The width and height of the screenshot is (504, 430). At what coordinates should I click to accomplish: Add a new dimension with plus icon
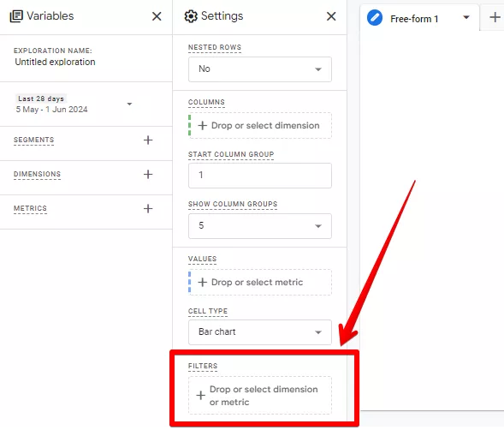[x=148, y=174]
